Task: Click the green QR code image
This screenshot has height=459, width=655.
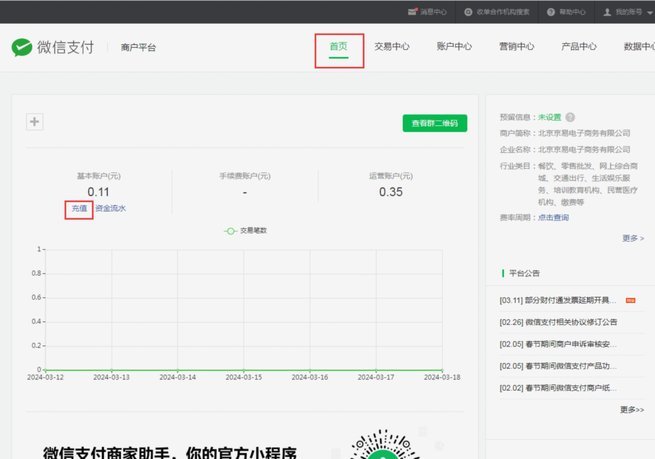Action: (383, 444)
